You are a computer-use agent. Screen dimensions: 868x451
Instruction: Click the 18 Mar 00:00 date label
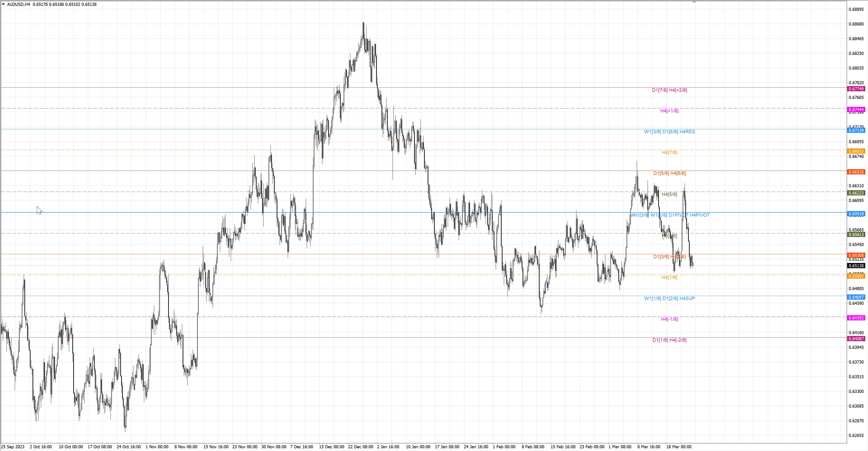pyautogui.click(x=679, y=447)
